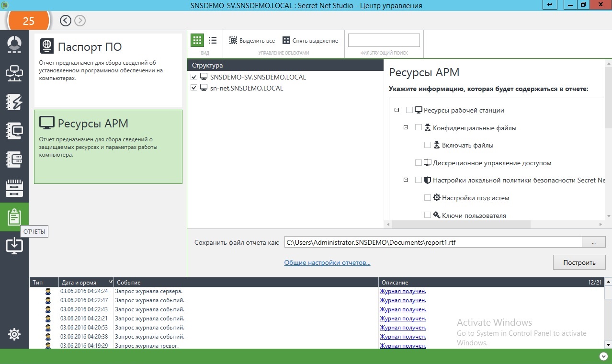The width and height of the screenshot is (612, 364).
Task: Uncheck SNSDEMO-SV.SNSDEMO.LOCAL computer
Action: (194, 77)
